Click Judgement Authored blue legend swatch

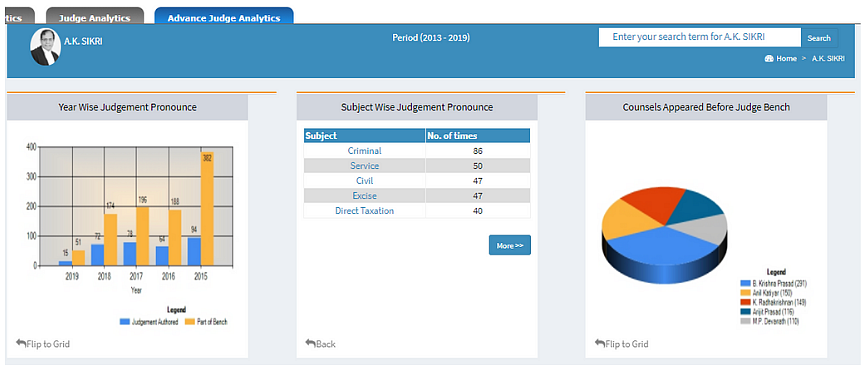[x=125, y=322]
